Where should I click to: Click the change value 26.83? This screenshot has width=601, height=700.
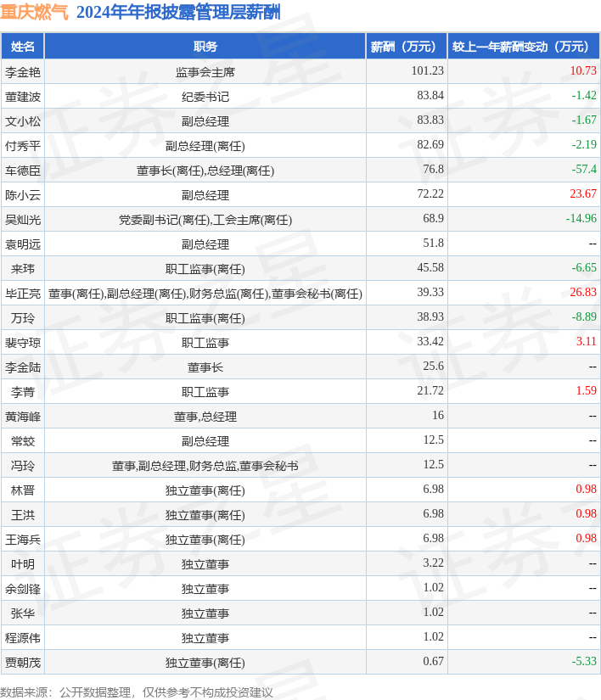(583, 292)
